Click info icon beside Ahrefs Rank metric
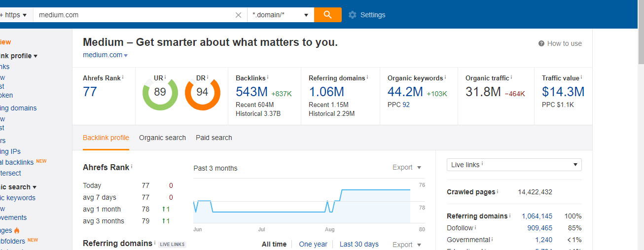Image resolution: width=644 pixels, height=250 pixels. click(123, 77)
